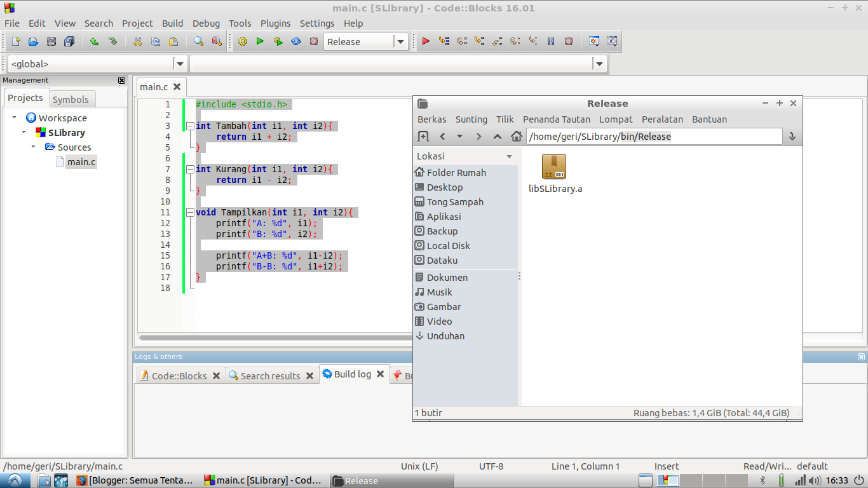This screenshot has height=488, width=868.
Task: Go to parent folder with up arrow
Action: 498,136
